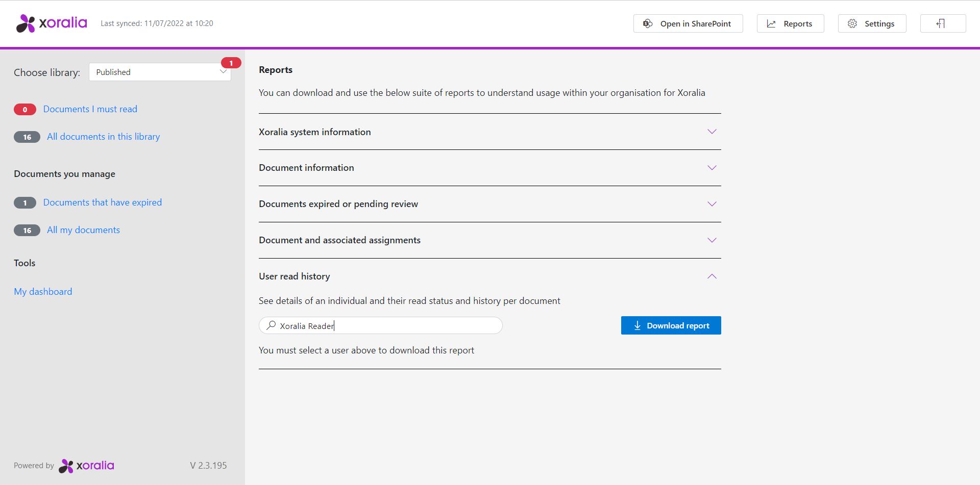
Task: Click the Settings button label
Action: click(879, 23)
